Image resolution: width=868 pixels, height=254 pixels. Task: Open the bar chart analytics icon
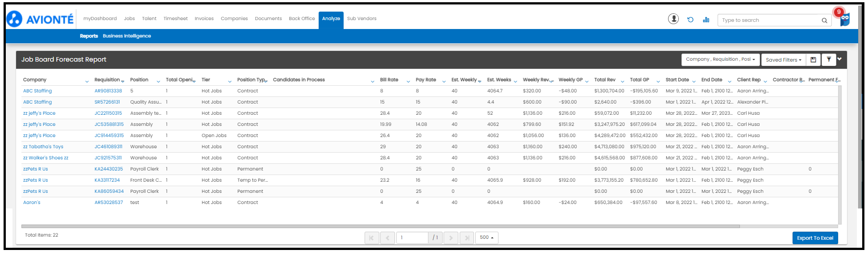pyautogui.click(x=706, y=20)
